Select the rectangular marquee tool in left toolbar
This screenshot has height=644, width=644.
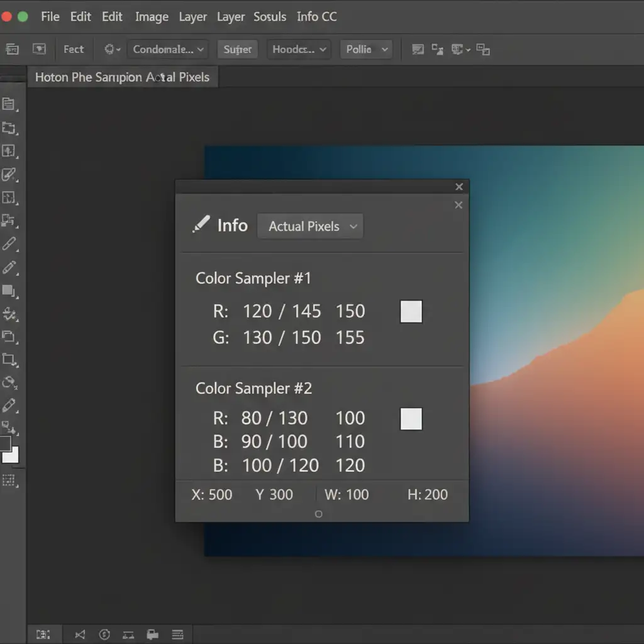tap(8, 128)
